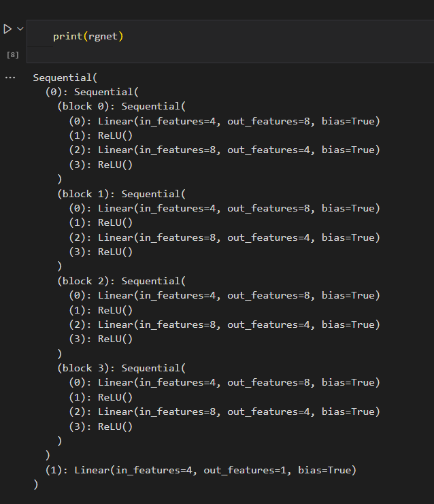Viewport: 434px width, 504px height.
Task: Open the cell output actions ellipsis menu
Action: point(10,78)
